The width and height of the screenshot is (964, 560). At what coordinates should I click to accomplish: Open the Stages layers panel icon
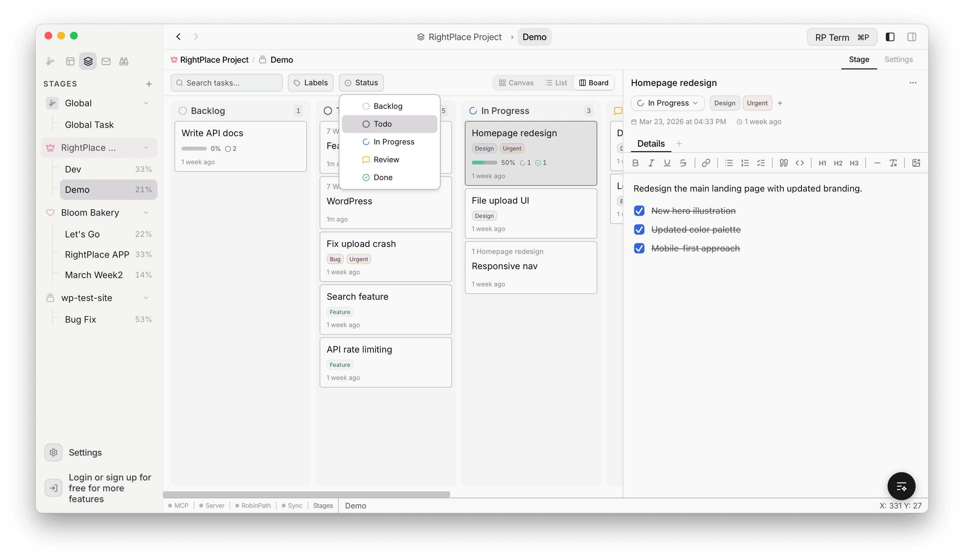click(x=88, y=61)
